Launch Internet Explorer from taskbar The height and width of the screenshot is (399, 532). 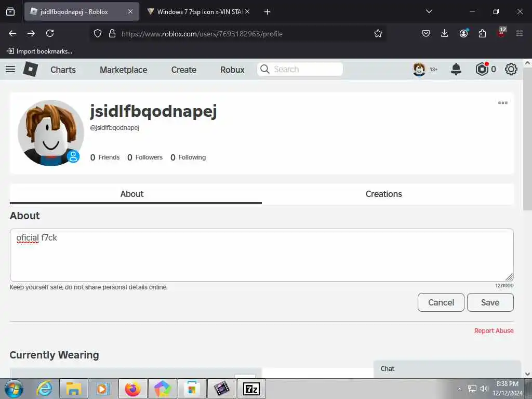(x=45, y=389)
